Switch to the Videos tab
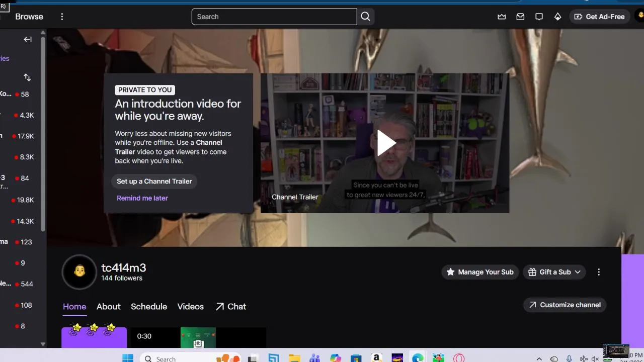 [191, 307]
